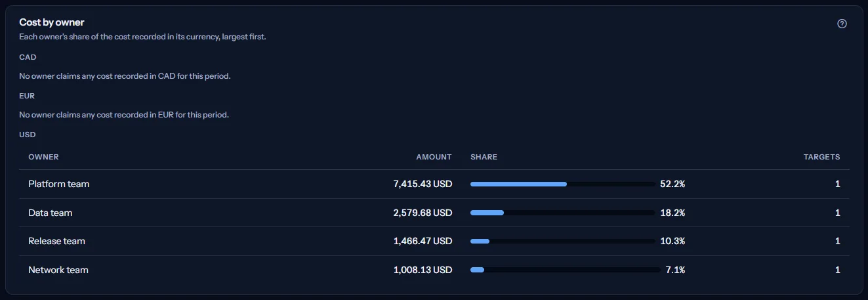Click the targets count in Data team row
868x300 pixels.
[x=838, y=213]
